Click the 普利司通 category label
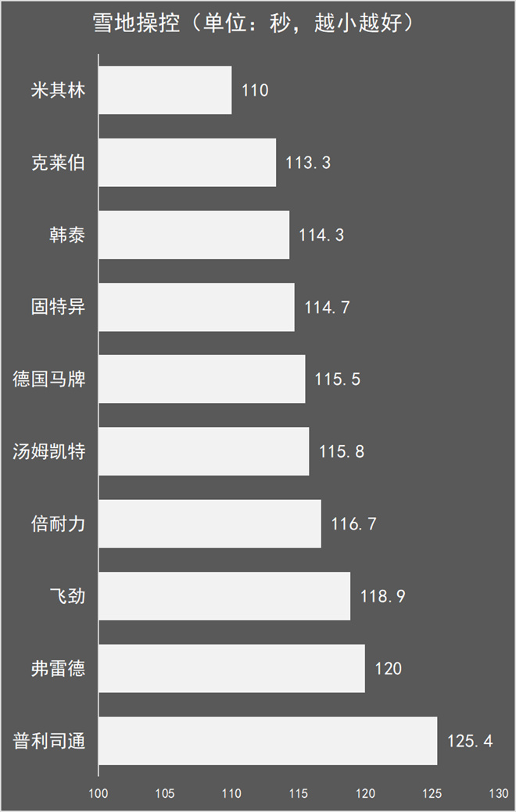The height and width of the screenshot is (812, 516). pos(49,741)
